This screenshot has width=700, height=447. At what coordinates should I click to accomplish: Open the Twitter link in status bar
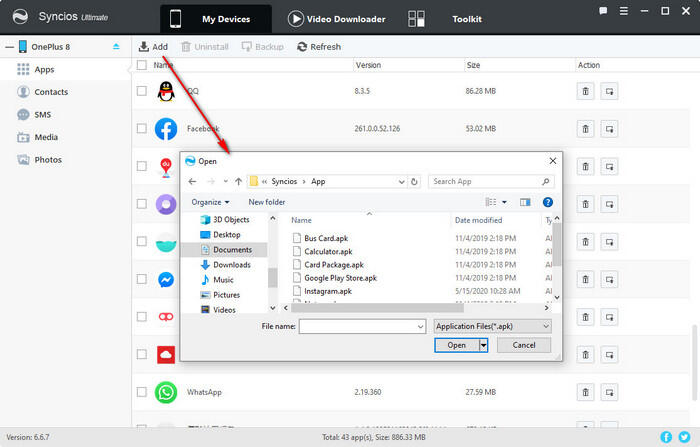pyautogui.click(x=684, y=437)
